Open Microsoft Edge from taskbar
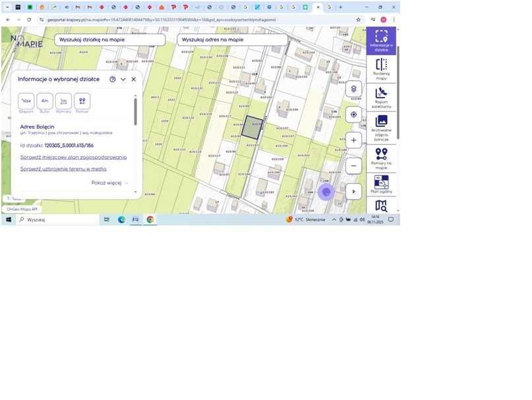 coord(121,219)
